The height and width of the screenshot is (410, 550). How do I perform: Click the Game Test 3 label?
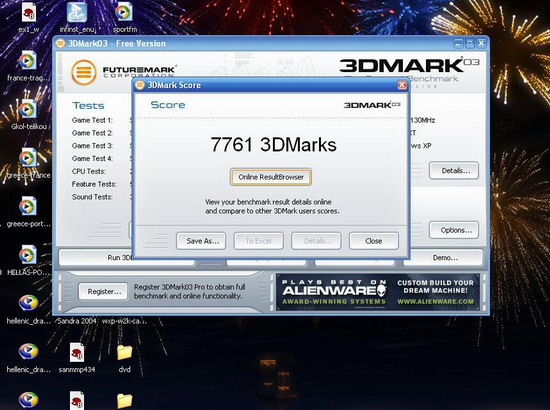tap(92, 146)
